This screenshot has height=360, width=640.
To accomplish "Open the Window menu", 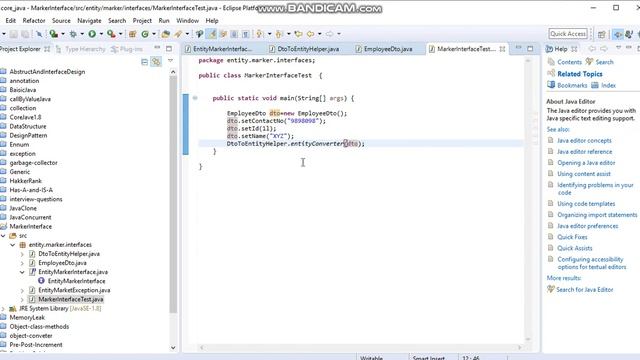I will pos(187,20).
